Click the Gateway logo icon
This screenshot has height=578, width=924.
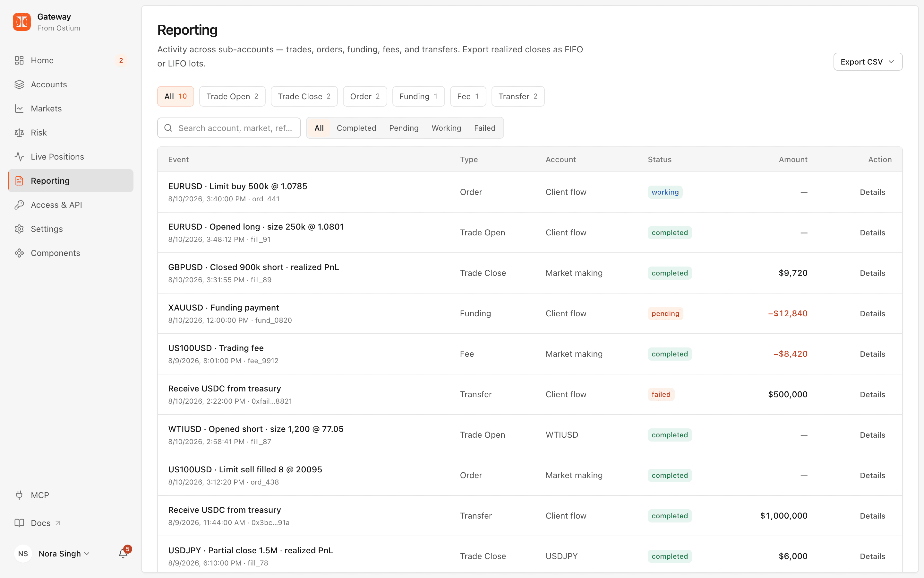pyautogui.click(x=22, y=22)
